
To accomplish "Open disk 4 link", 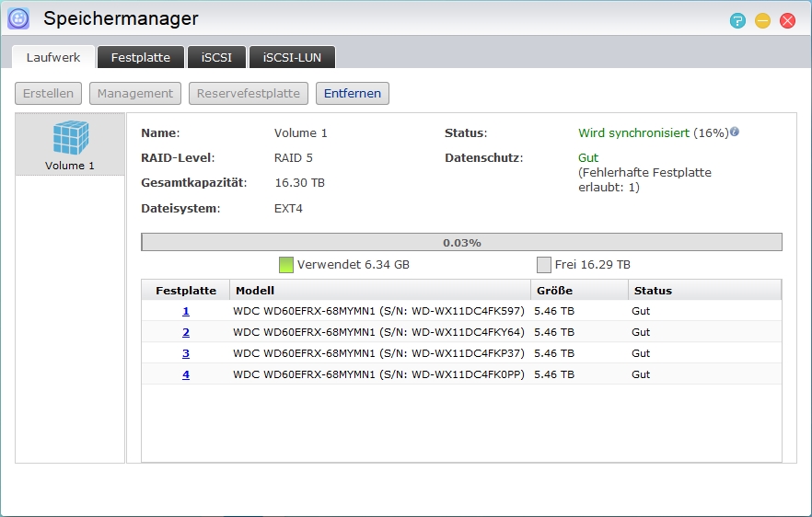I will (186, 374).
